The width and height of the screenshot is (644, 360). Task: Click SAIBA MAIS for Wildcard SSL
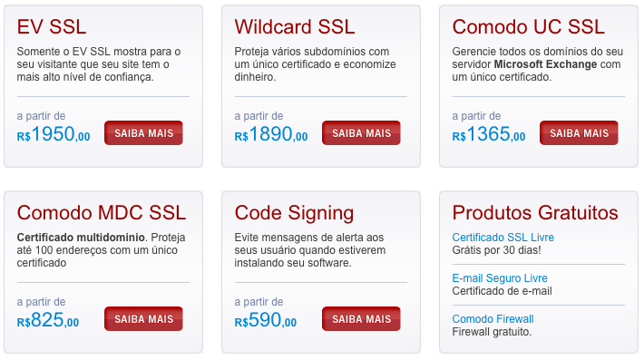point(361,132)
